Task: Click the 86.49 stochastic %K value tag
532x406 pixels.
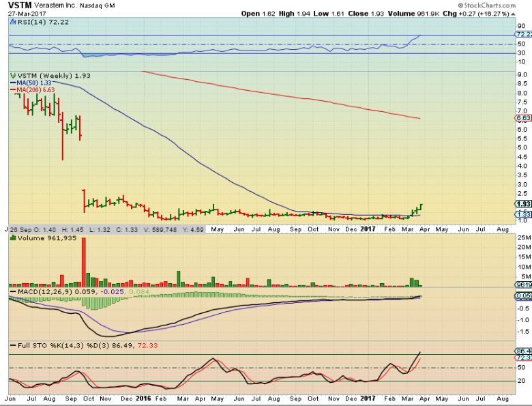Action: coord(524,351)
